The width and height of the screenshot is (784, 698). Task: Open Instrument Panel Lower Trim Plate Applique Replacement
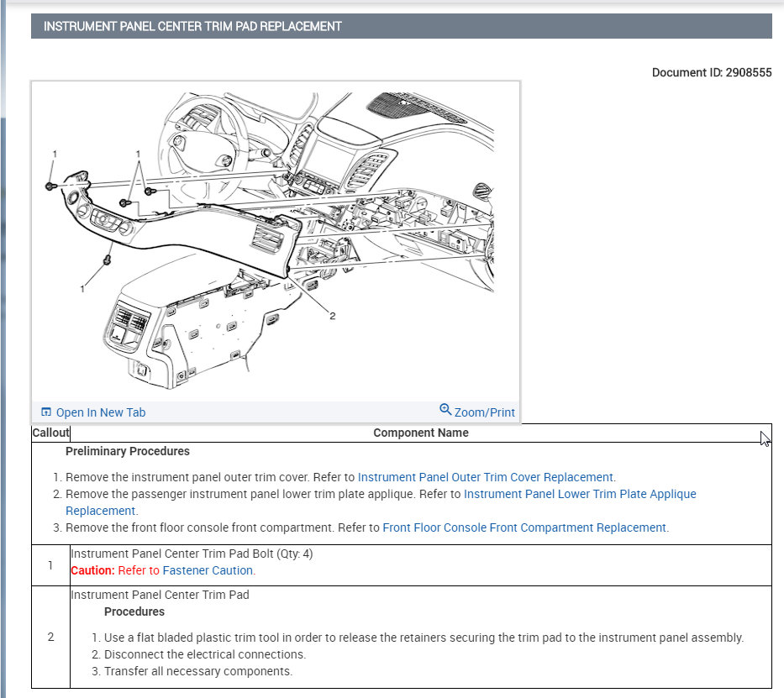pyautogui.click(x=580, y=494)
